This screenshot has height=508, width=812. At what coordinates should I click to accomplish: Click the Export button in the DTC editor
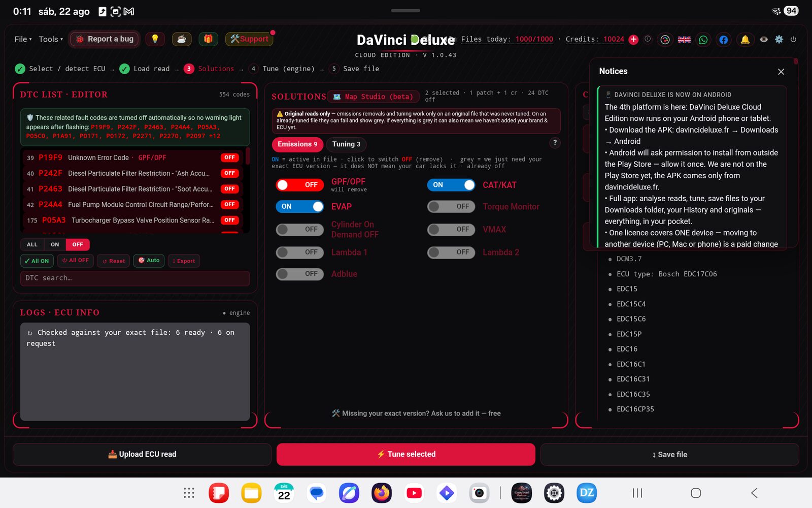pyautogui.click(x=184, y=261)
